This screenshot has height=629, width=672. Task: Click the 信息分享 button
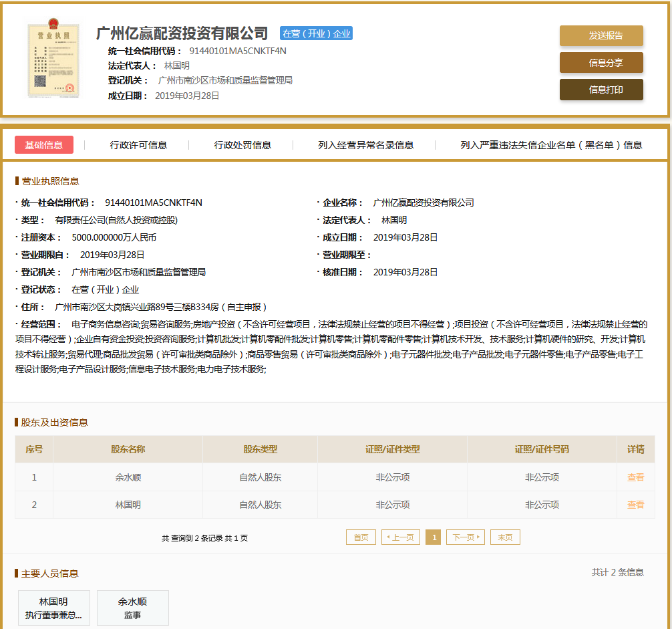coord(601,62)
